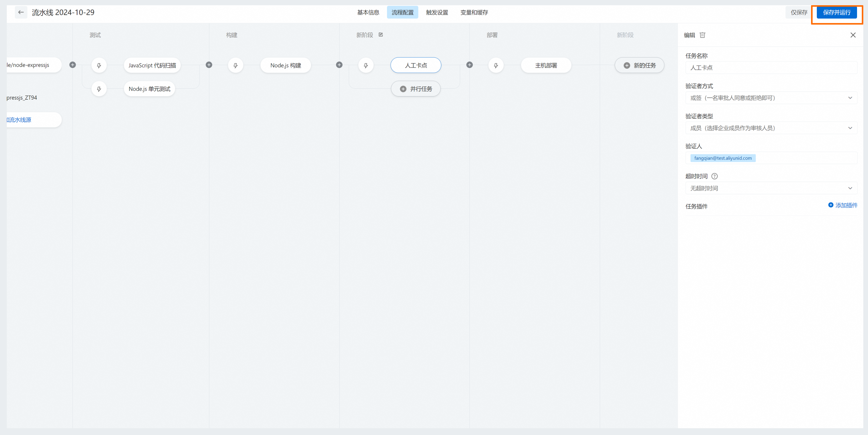
Task: Switch to 变量和缓存 tab
Action: 474,13
